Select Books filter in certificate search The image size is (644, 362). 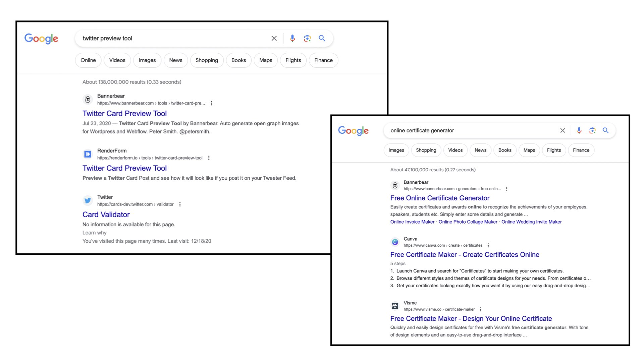[x=504, y=150]
